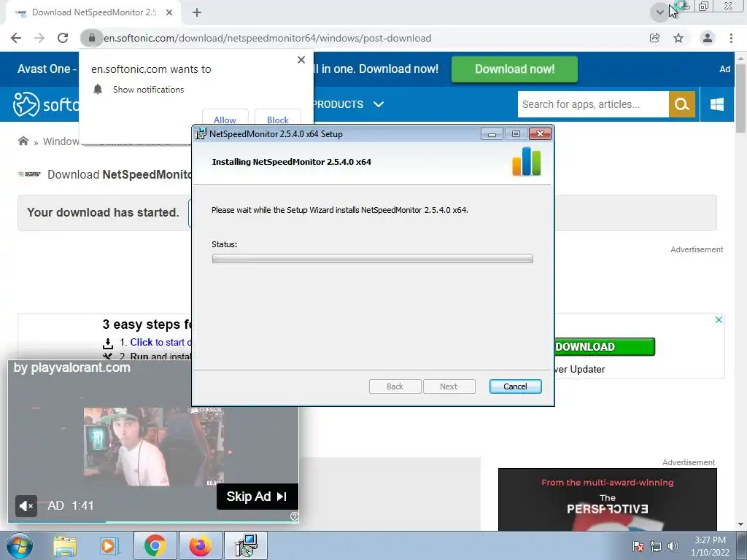Viewport: 747px width, 560px height.
Task: Click the Windows platform icon on Softonic
Action: click(x=716, y=104)
